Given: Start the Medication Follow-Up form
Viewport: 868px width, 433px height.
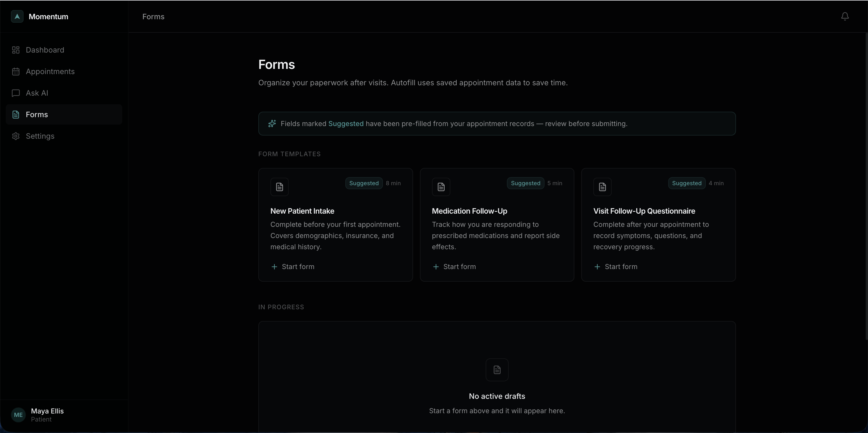Looking at the screenshot, I should point(454,266).
